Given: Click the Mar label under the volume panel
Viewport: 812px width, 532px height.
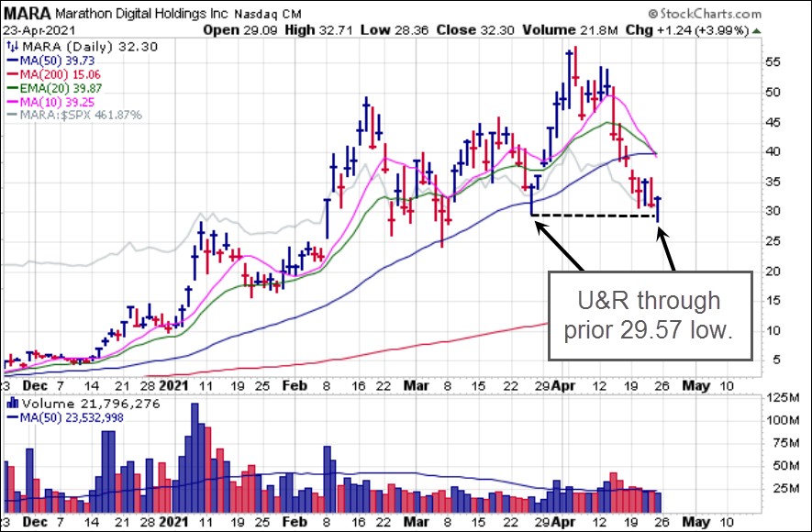Looking at the screenshot, I should [x=417, y=521].
